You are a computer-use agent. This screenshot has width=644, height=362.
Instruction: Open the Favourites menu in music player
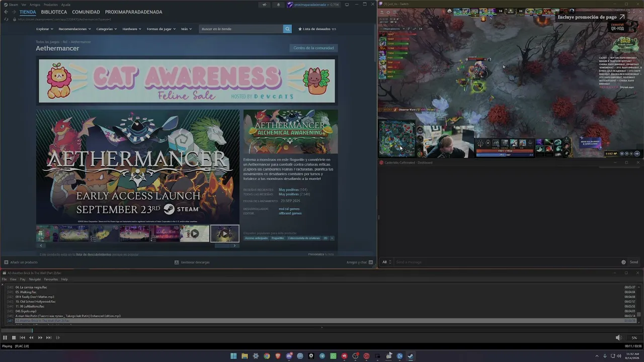pyautogui.click(x=51, y=280)
